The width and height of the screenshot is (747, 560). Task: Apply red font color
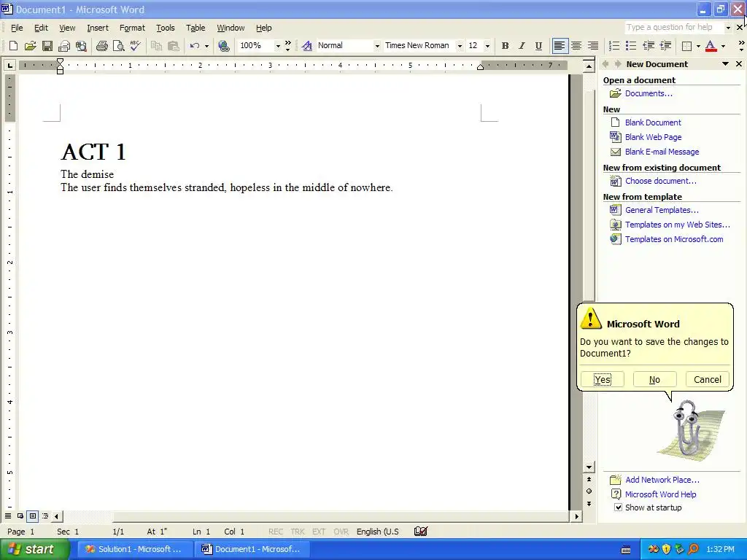click(711, 46)
